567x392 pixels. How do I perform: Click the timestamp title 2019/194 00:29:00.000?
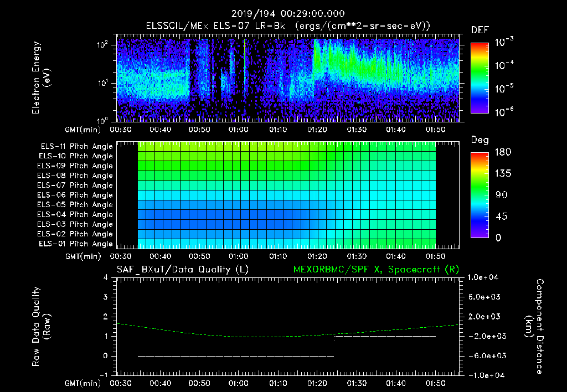(x=288, y=14)
